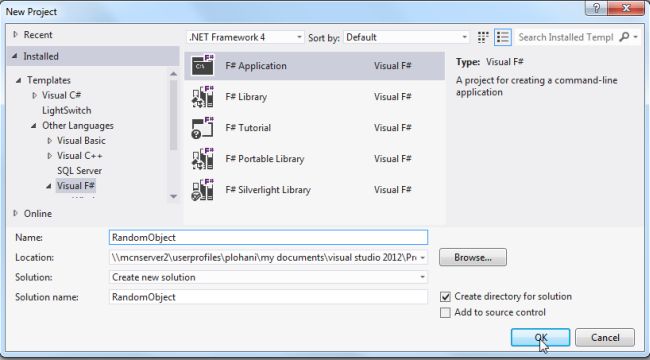Select the F# Silverlight Library icon

pyautogui.click(x=203, y=190)
